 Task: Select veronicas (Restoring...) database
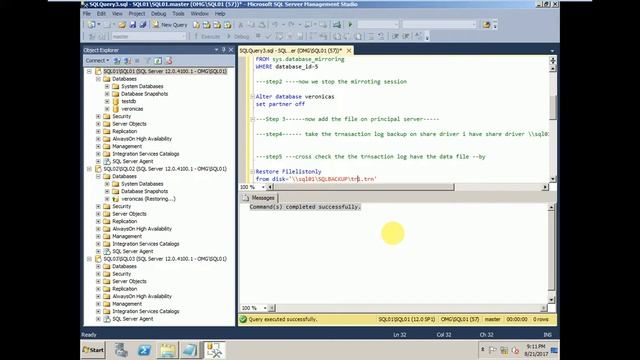(148, 199)
